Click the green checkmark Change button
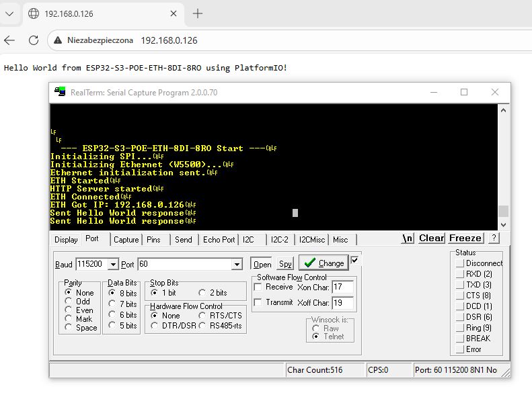 324,263
